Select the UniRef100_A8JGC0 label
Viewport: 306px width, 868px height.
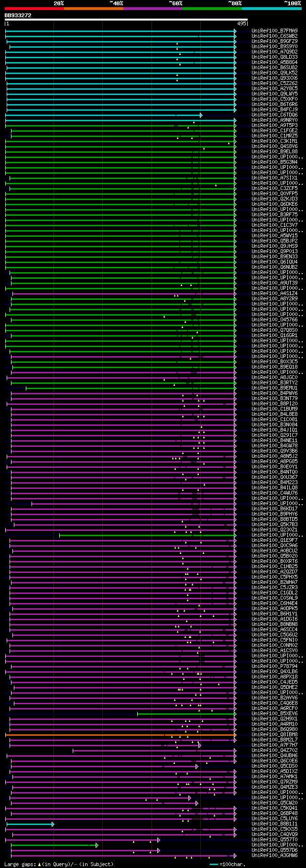(274, 377)
